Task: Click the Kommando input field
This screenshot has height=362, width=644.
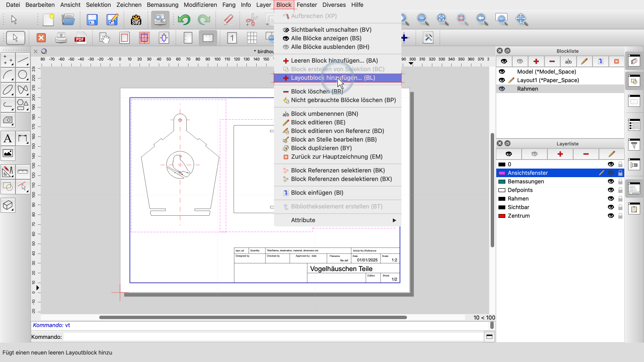Action: tap(273, 337)
